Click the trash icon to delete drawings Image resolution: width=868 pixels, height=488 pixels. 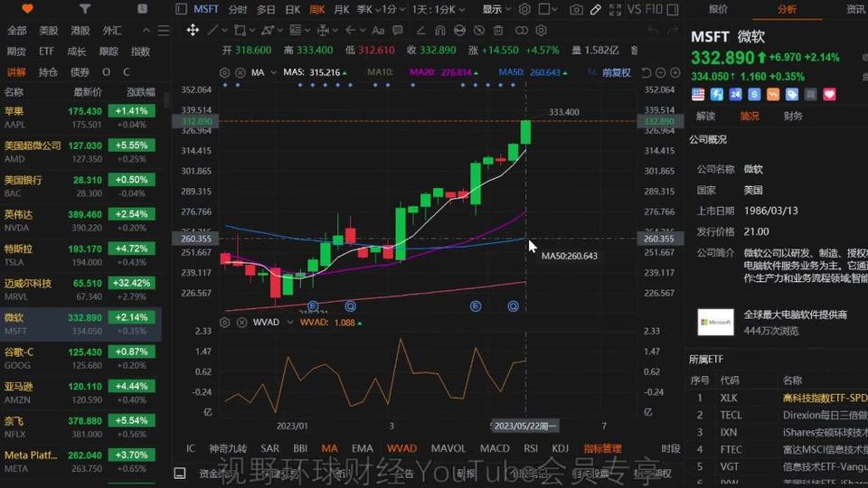[498, 31]
